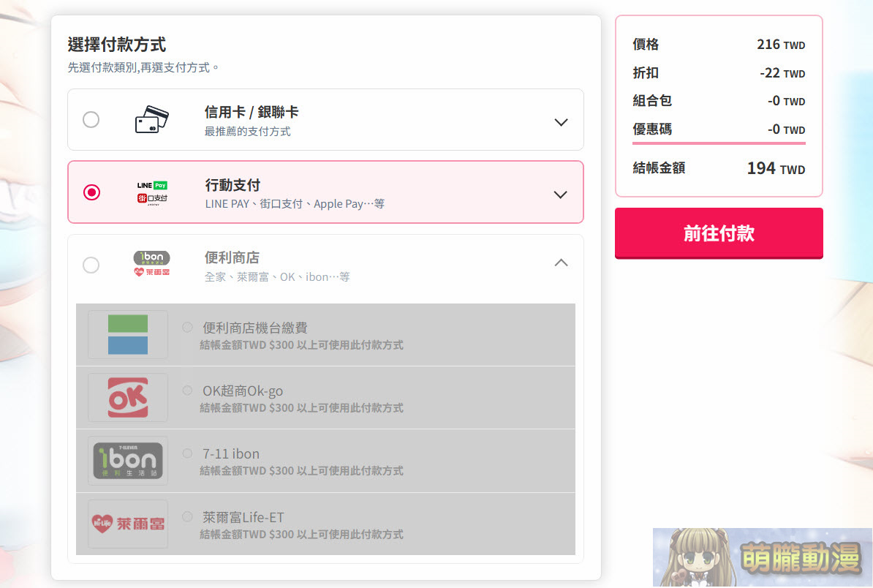
Task: Click the 7-Eleven ibon logo
Action: click(128, 461)
